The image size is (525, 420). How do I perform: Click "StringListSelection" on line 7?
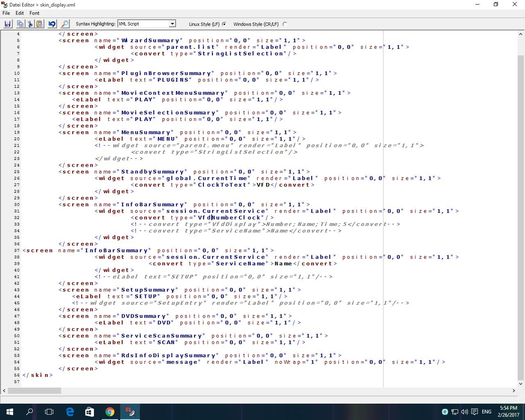coord(241,53)
